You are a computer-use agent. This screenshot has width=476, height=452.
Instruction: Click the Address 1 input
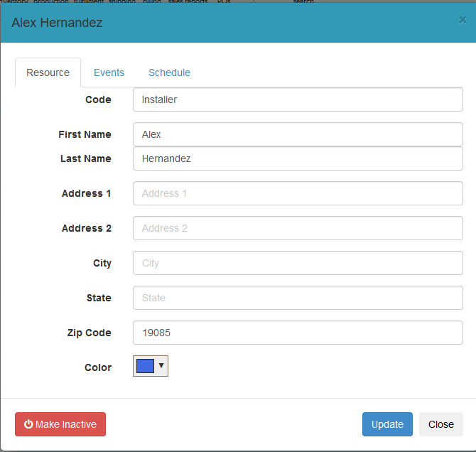(298, 193)
